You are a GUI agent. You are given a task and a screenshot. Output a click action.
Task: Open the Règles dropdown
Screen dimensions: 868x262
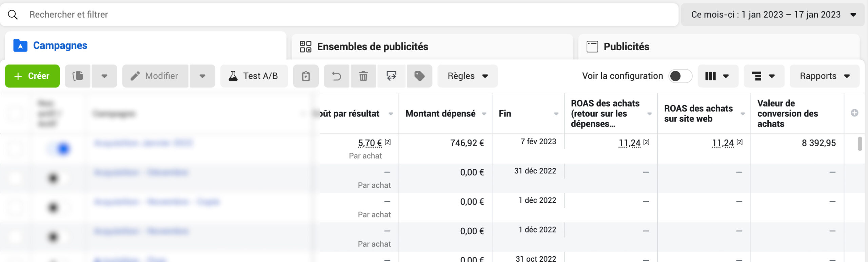[x=468, y=76]
